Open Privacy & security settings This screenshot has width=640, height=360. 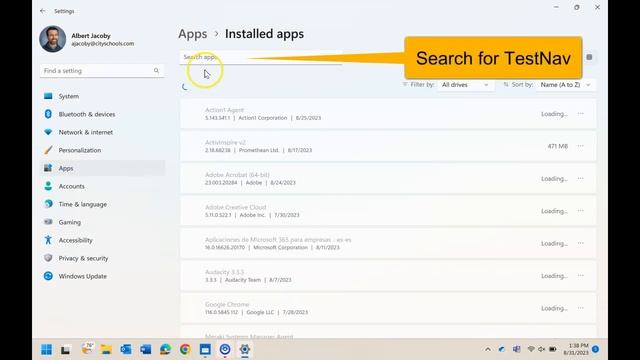pos(102,258)
